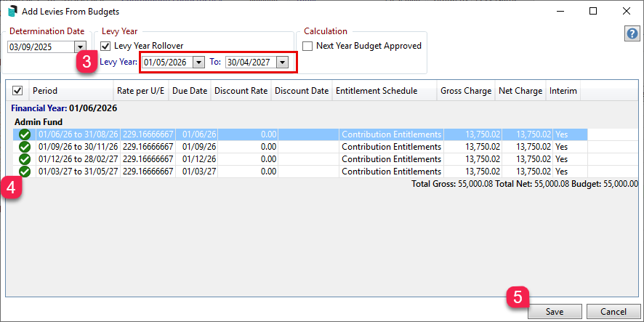Click into the Determination Date field

[x=40, y=47]
